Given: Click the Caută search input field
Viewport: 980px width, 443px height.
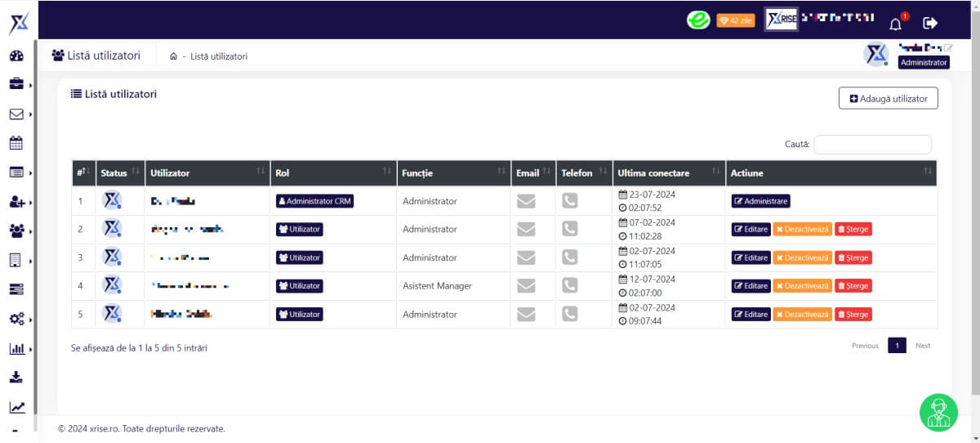Looking at the screenshot, I should click(872, 145).
